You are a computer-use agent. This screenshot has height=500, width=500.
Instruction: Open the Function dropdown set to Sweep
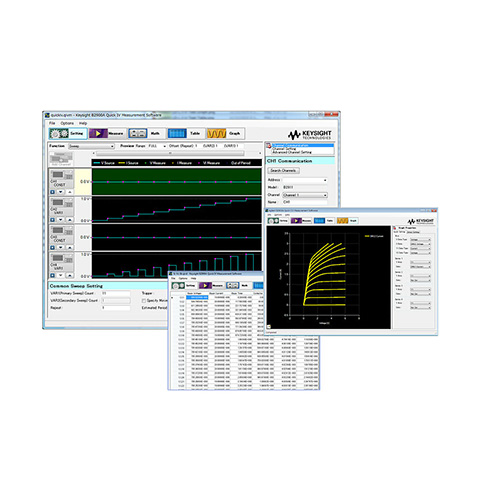pos(91,146)
